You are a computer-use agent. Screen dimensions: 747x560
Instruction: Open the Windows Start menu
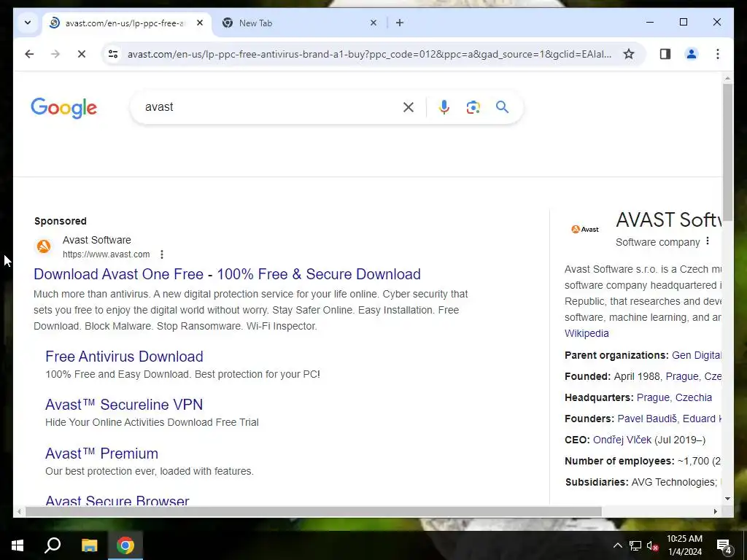point(18,545)
